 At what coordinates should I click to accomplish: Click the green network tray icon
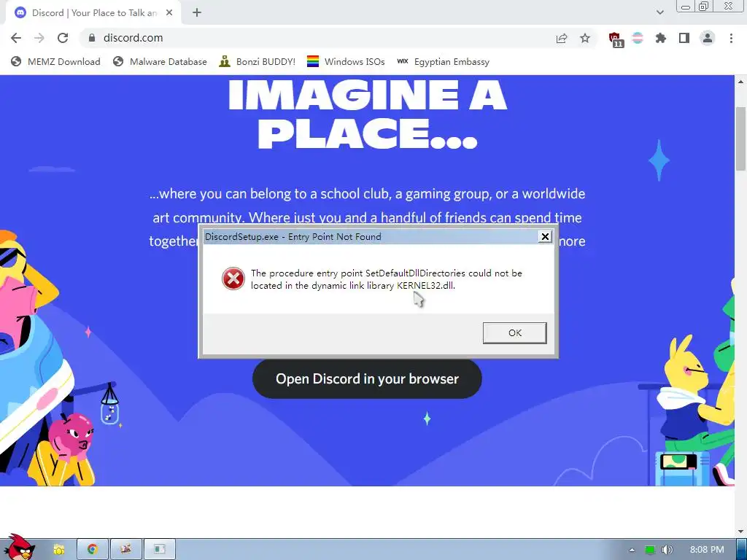tap(650, 550)
